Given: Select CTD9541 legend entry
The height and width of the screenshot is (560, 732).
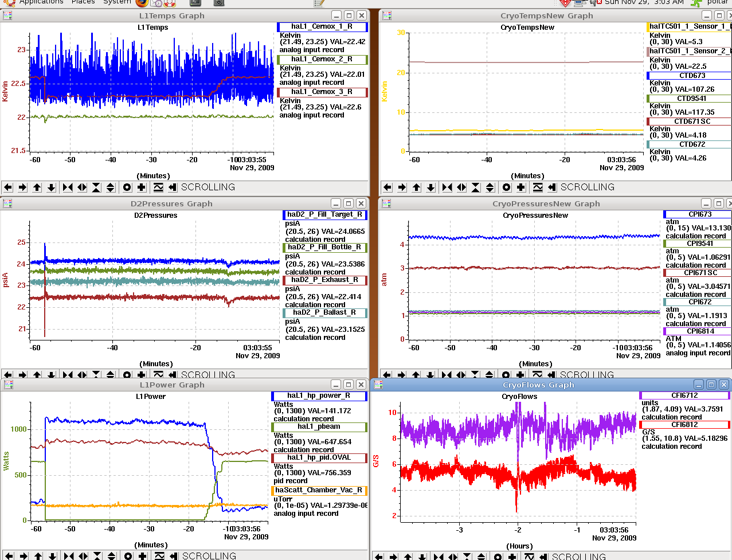Looking at the screenshot, I should pos(690,99).
